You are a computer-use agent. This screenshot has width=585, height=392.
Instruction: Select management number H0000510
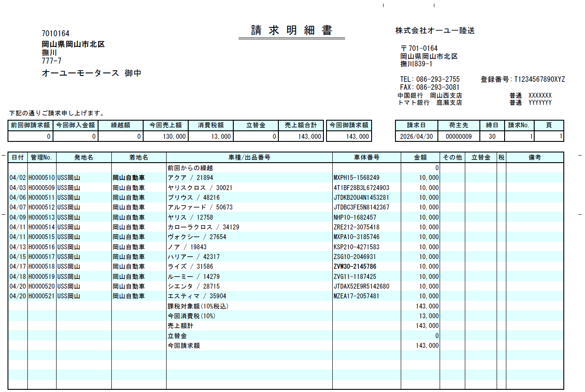42,178
